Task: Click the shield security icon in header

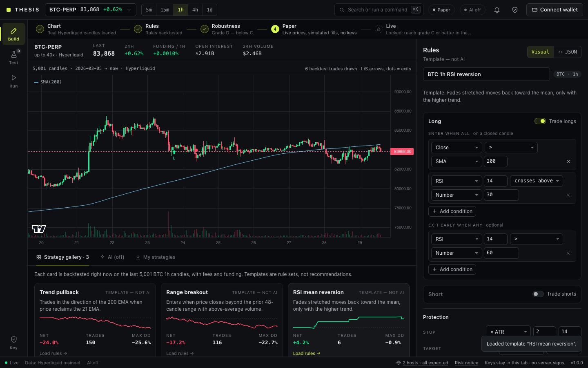Action: pyautogui.click(x=515, y=10)
